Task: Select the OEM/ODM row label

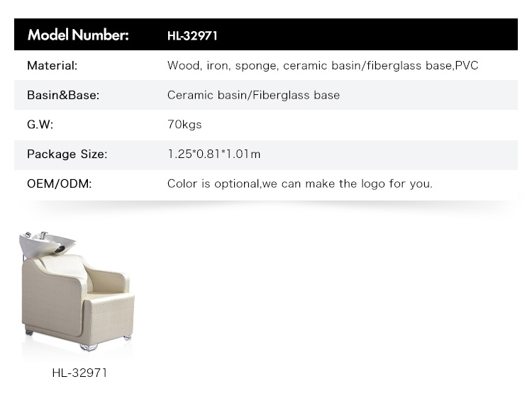Action: tap(60, 183)
